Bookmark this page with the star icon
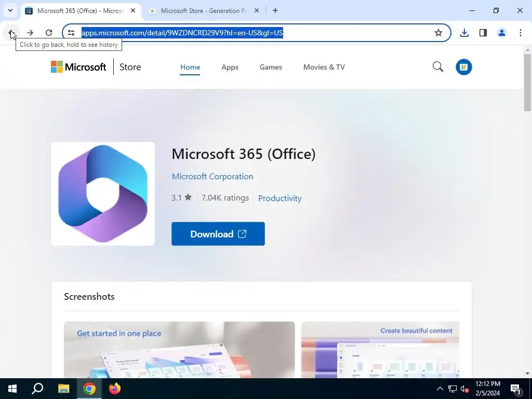Image resolution: width=532 pixels, height=399 pixels. click(438, 33)
